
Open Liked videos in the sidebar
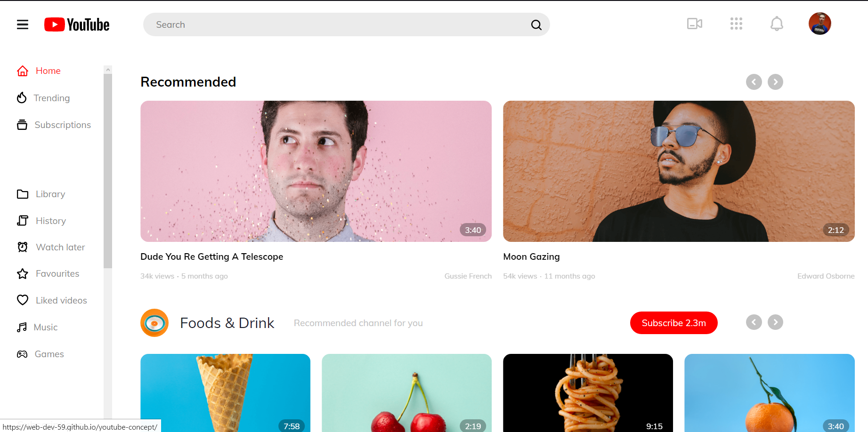pos(61,300)
